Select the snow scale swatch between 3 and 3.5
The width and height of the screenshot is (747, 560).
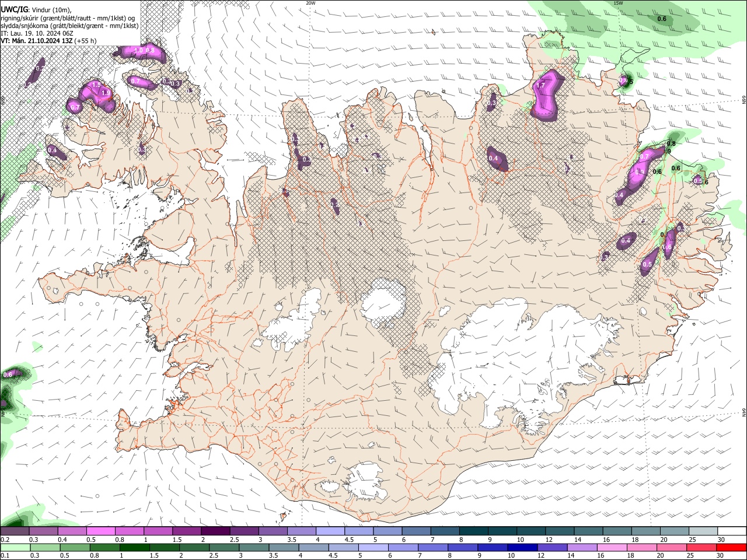(x=273, y=531)
